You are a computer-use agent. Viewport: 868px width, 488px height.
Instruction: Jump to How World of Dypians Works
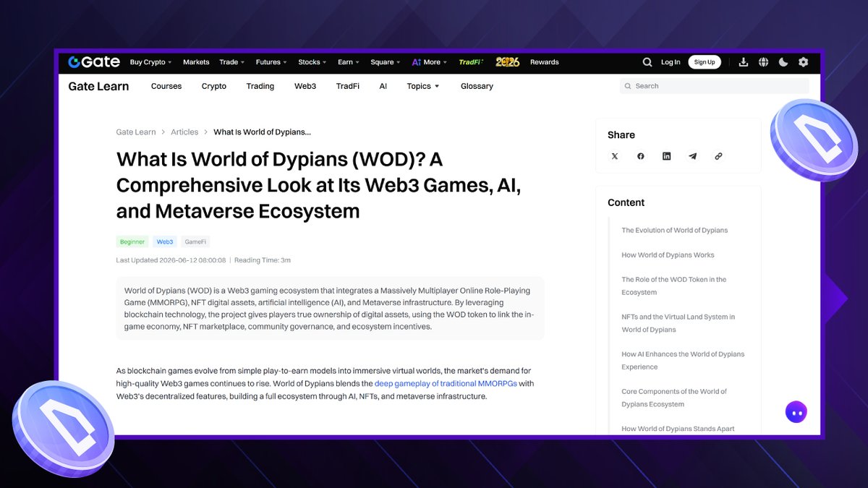point(668,255)
